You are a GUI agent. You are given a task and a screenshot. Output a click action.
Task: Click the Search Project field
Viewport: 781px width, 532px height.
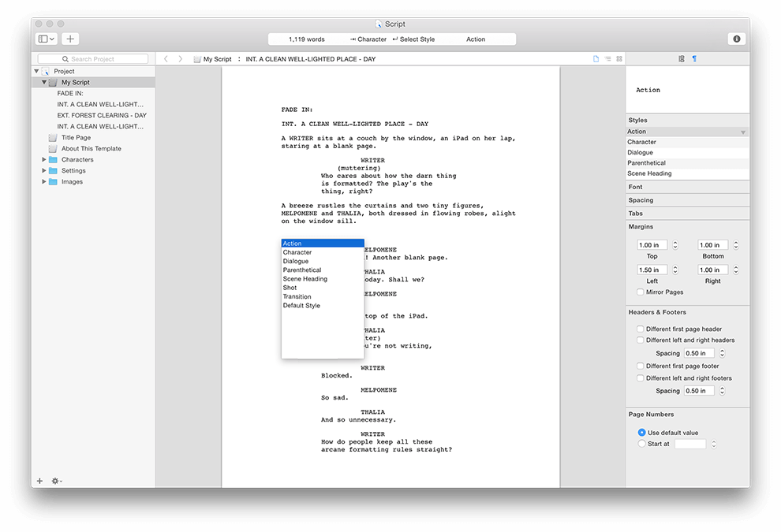[x=92, y=59]
